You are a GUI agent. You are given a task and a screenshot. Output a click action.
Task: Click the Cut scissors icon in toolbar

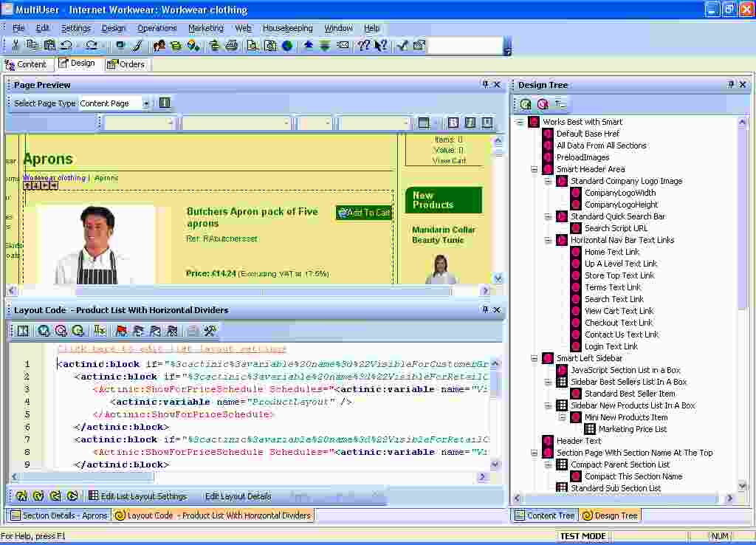click(x=16, y=45)
